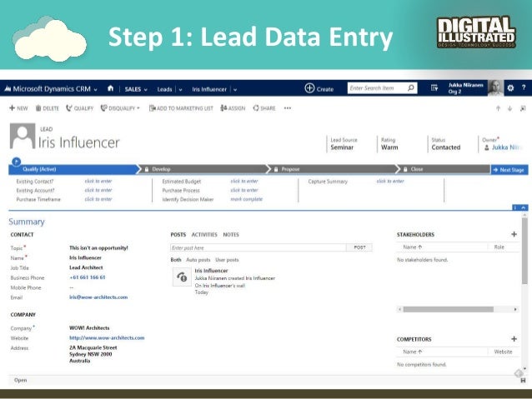The width and height of the screenshot is (532, 399).
Task: Open business phone +61 661 166 61
Action: pyautogui.click(x=88, y=277)
